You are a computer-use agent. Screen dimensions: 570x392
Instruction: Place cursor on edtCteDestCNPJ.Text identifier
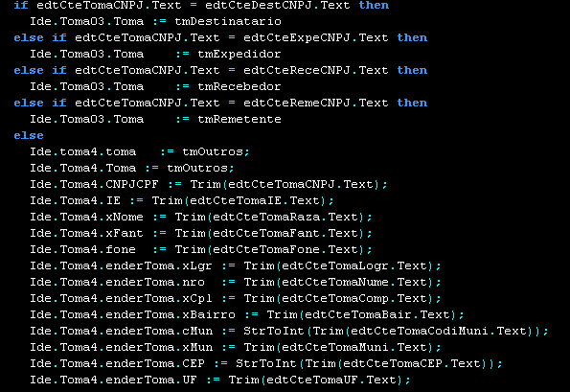tap(278, 5)
